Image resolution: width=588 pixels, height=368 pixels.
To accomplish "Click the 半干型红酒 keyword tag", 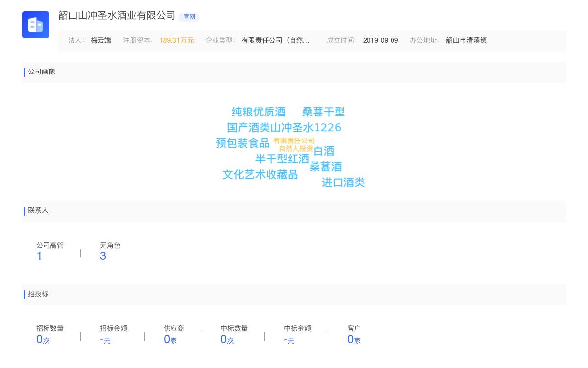I will tap(282, 159).
